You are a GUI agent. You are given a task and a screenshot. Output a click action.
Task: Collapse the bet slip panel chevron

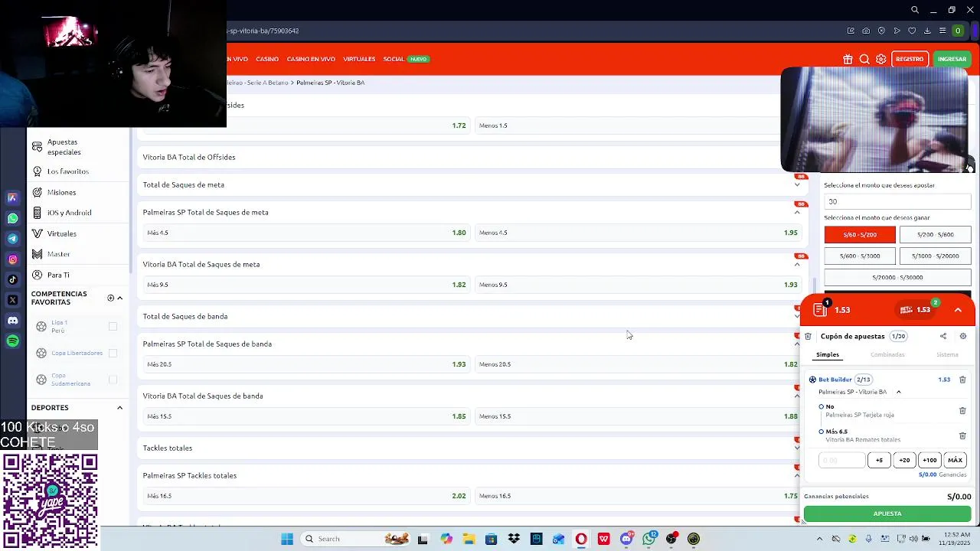[958, 310]
